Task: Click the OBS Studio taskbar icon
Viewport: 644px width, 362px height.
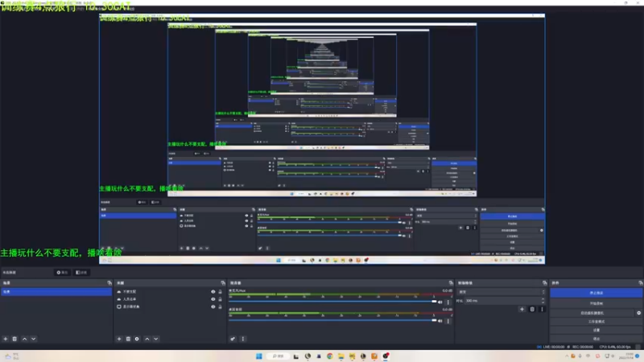Action: coord(386,356)
